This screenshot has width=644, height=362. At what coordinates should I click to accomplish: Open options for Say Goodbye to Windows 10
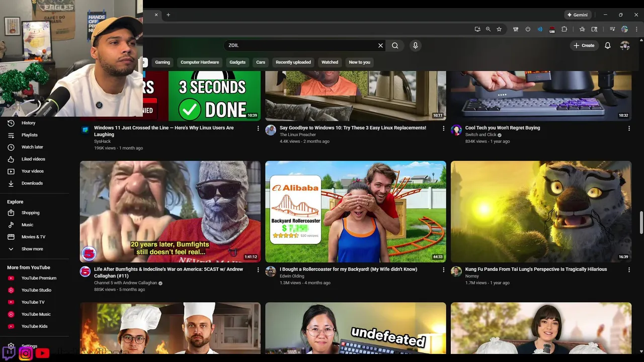click(443, 128)
